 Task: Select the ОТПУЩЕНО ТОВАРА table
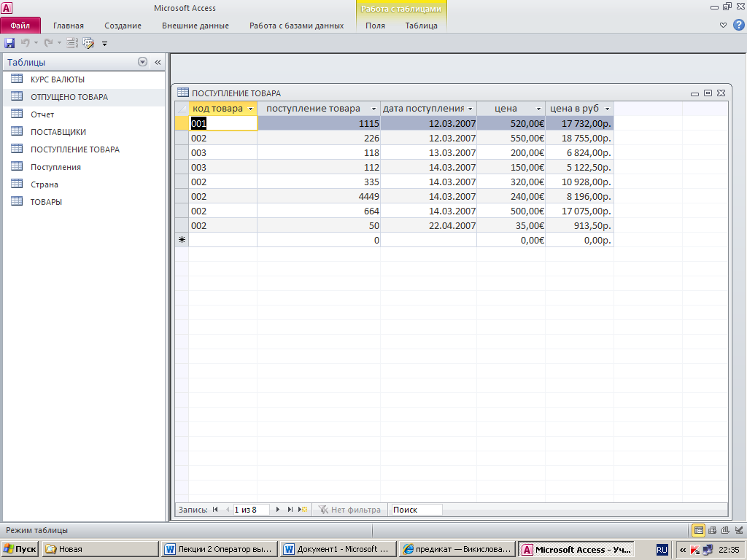(x=69, y=97)
